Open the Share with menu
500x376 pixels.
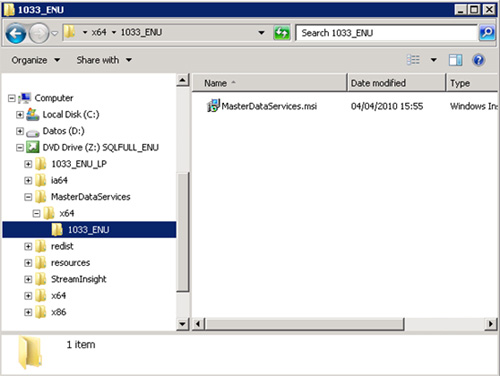point(104,60)
